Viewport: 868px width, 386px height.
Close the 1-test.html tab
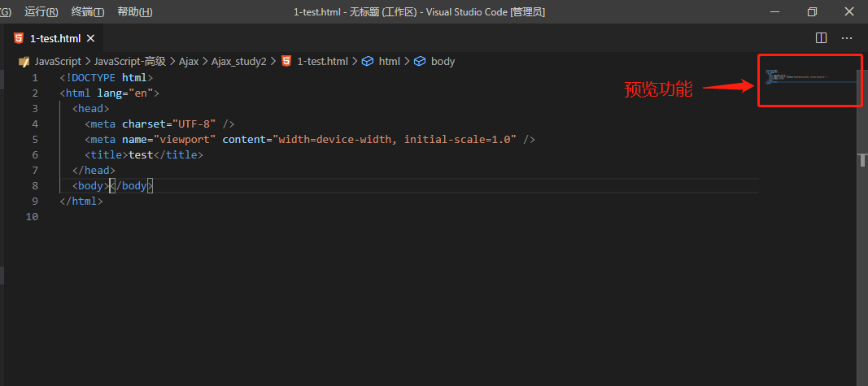coord(91,38)
